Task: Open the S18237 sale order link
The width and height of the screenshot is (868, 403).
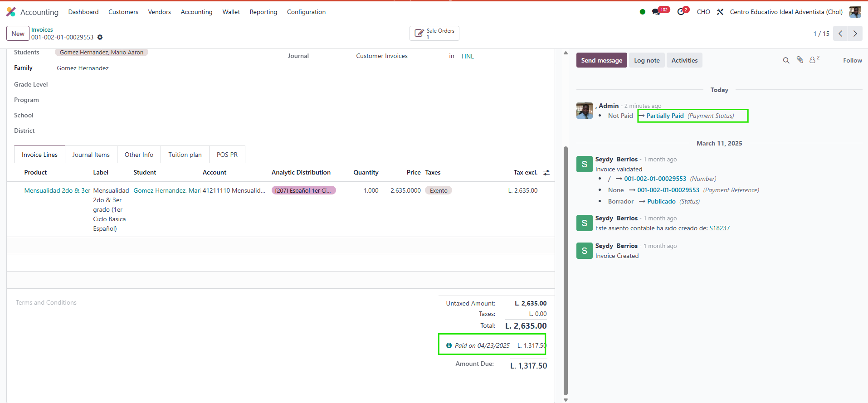Action: click(719, 228)
